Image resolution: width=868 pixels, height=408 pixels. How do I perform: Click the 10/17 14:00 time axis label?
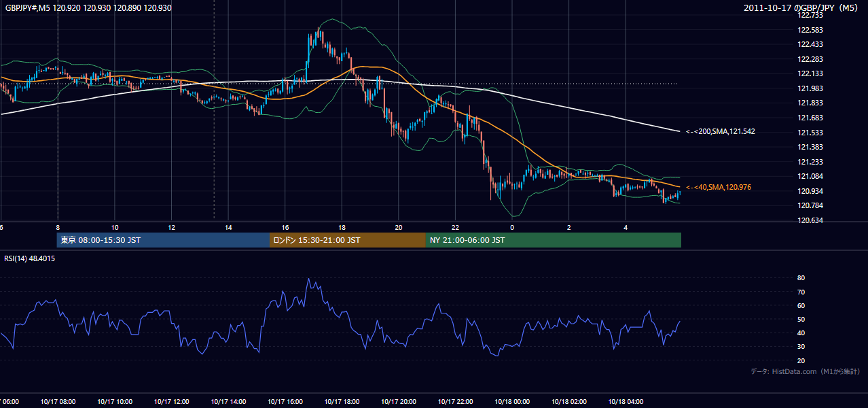click(228, 401)
